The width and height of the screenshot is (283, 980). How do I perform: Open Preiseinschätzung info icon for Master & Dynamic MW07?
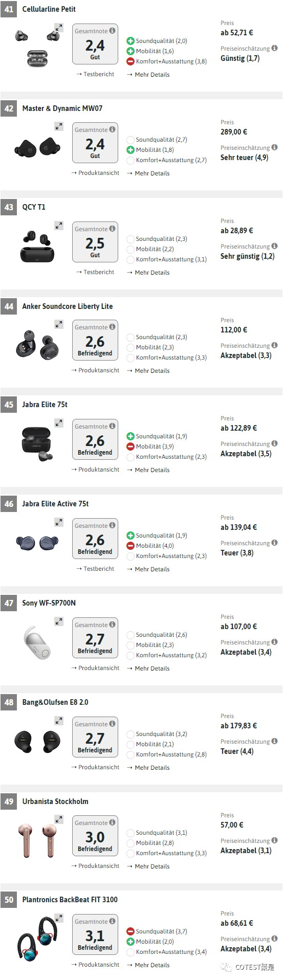click(x=274, y=147)
